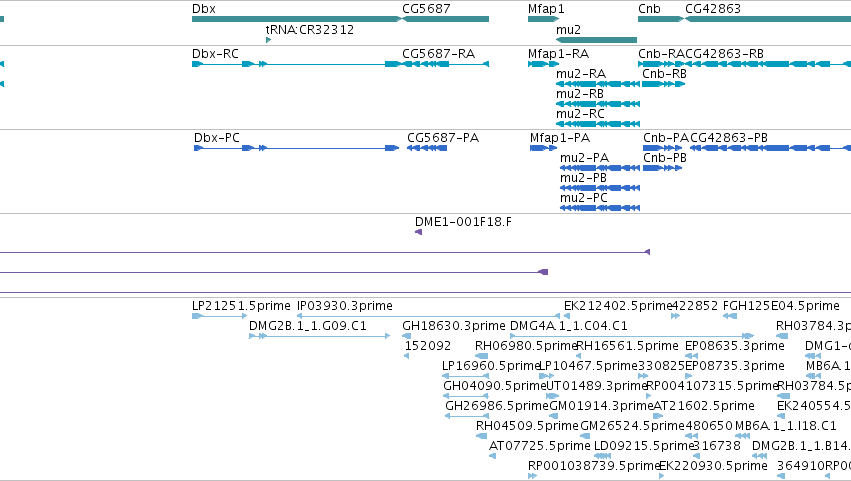Open the mu2-PB protein label
This screenshot has width=851, height=481.
583,178
